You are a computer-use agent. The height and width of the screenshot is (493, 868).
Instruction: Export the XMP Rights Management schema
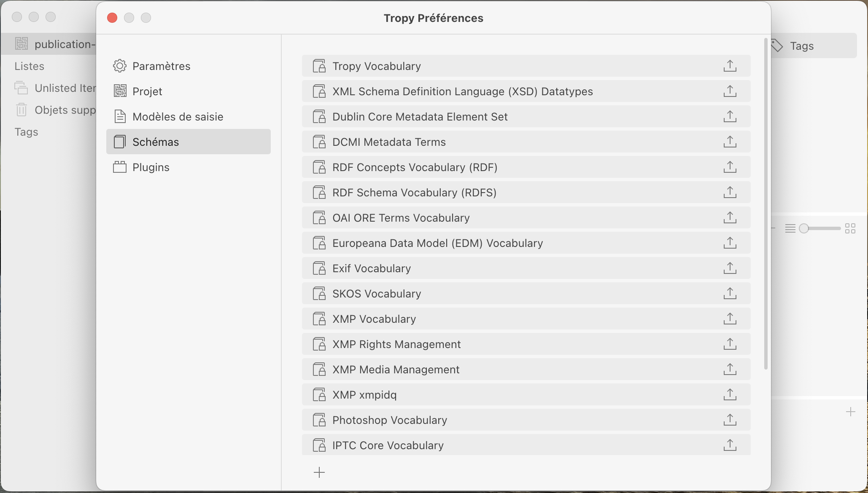tap(730, 344)
